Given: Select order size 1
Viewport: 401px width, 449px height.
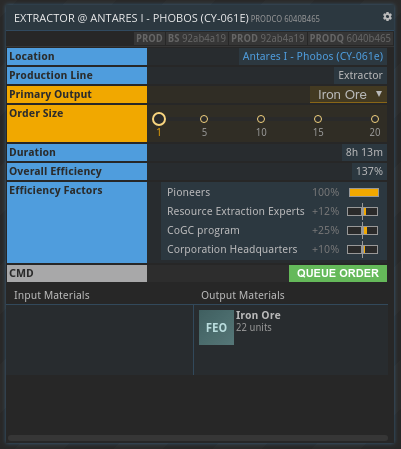Looking at the screenshot, I should click(x=159, y=119).
